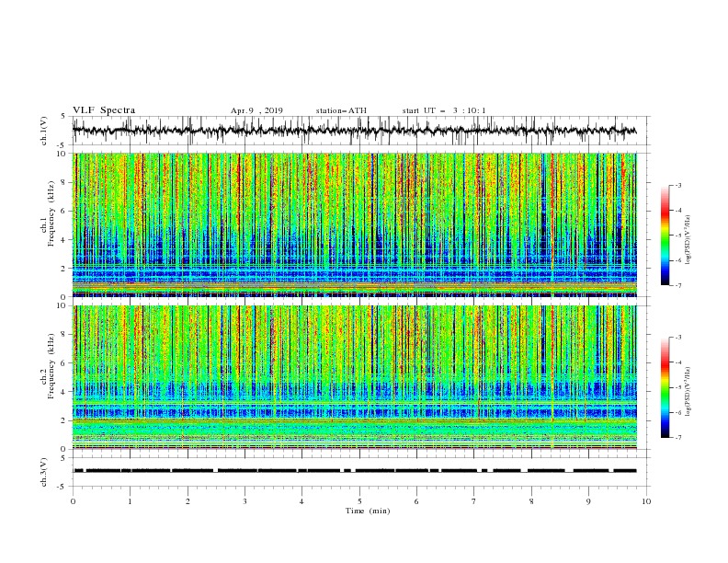Click time axis tick label 5

pyautogui.click(x=359, y=501)
